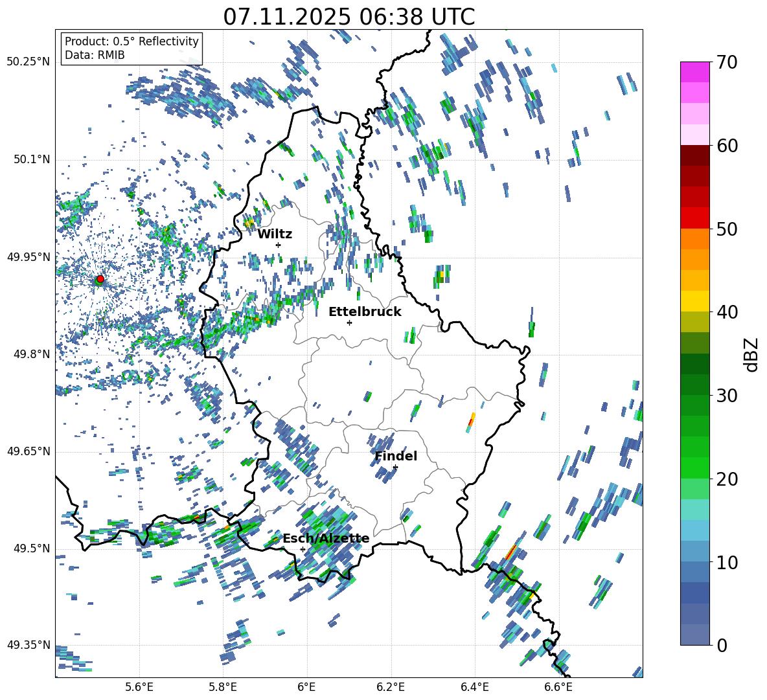This screenshot has height=700, width=767.
Task: Click the 49.95°N latitude label
Action: tap(29, 257)
